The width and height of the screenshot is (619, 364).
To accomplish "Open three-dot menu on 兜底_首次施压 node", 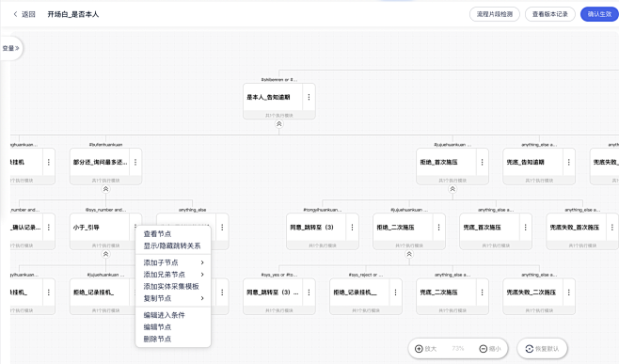I will coord(526,228).
